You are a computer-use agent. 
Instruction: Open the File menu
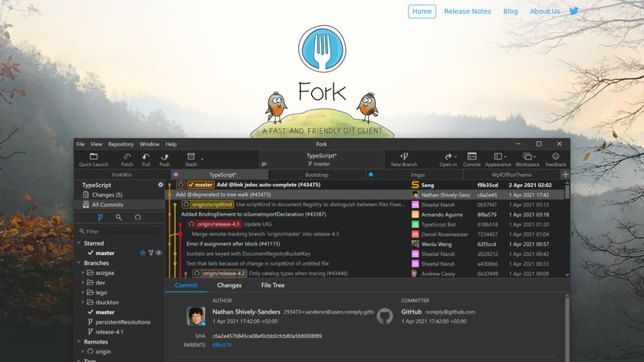(x=80, y=144)
